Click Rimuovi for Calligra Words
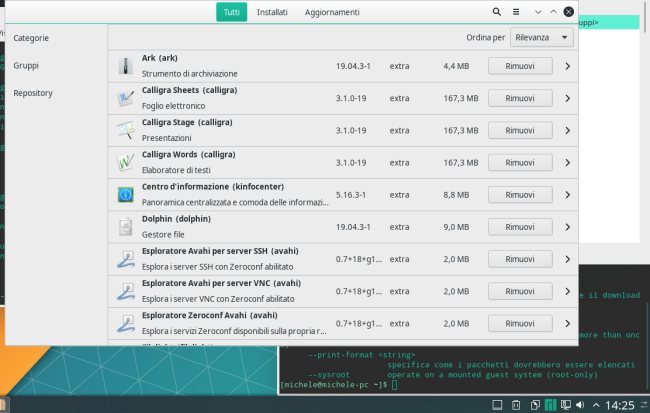 [520, 163]
